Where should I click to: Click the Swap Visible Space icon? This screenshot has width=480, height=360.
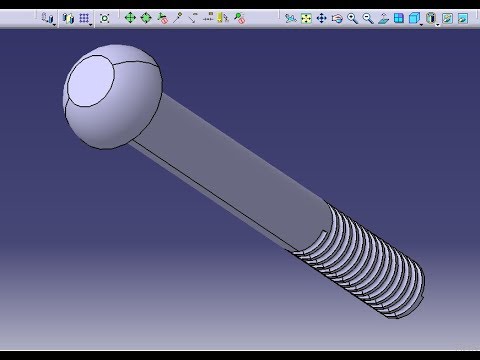coord(463,18)
